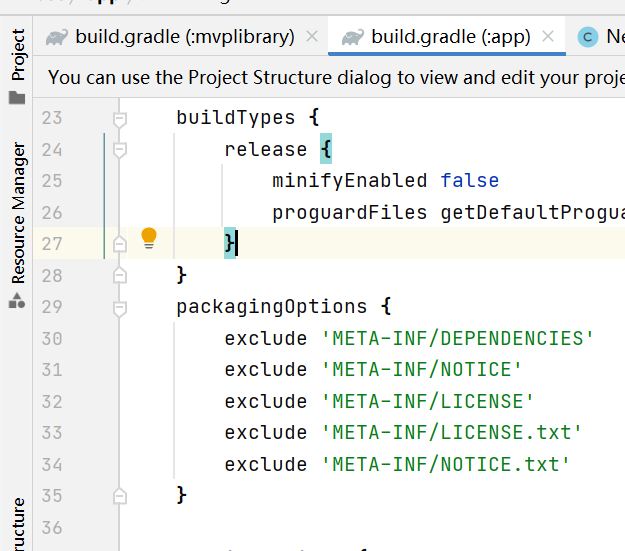This screenshot has width=625, height=551.
Task: Click the yellow lightbulb intention icon
Action: coord(149,238)
